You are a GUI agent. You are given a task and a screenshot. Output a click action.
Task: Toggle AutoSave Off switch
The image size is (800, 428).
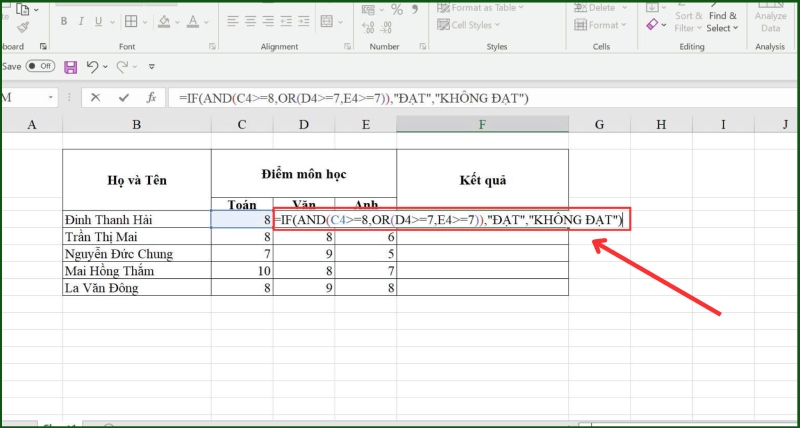[40, 66]
